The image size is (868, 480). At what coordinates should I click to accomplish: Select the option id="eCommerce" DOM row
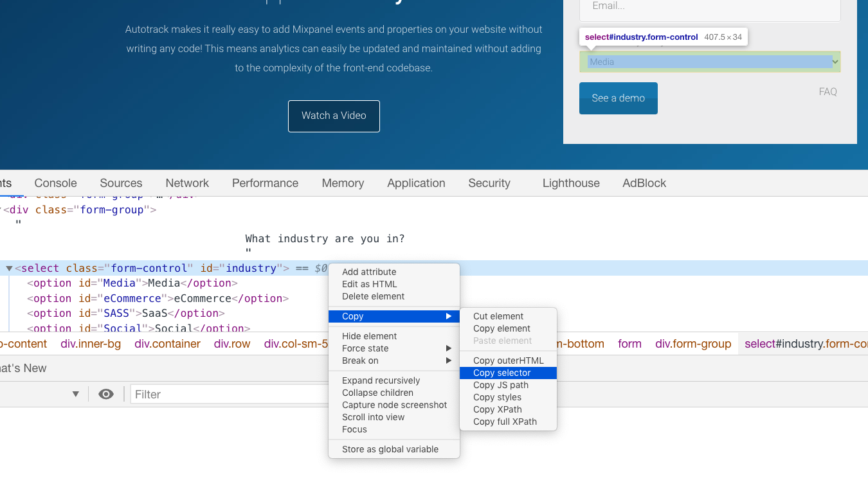point(158,299)
